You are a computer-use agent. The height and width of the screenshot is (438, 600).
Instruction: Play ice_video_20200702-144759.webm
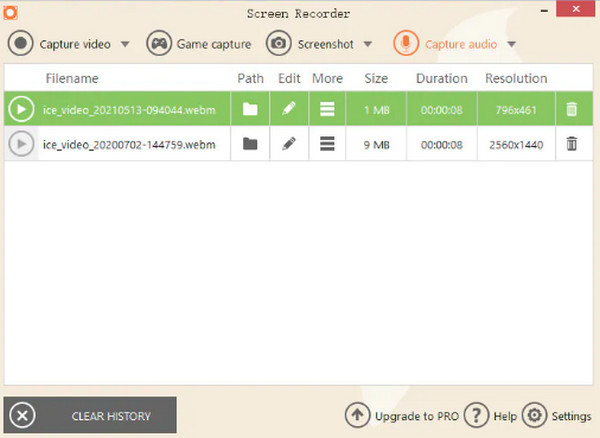tap(21, 144)
